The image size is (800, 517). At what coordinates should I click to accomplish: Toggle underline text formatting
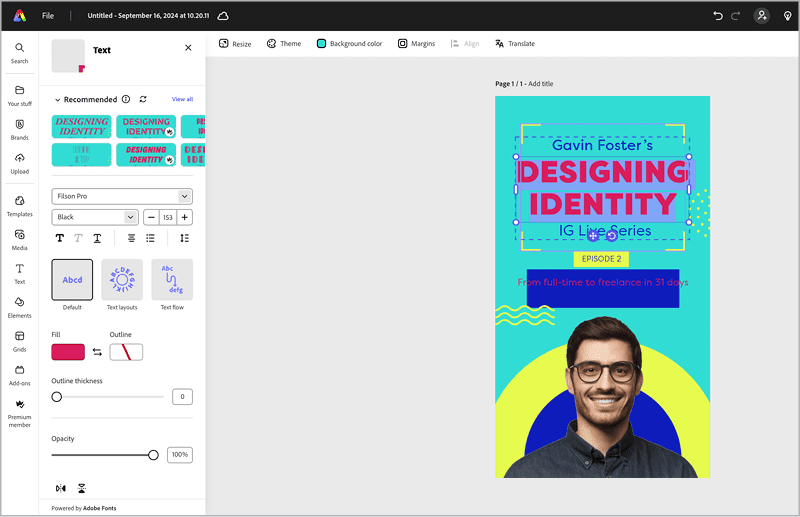(x=97, y=238)
